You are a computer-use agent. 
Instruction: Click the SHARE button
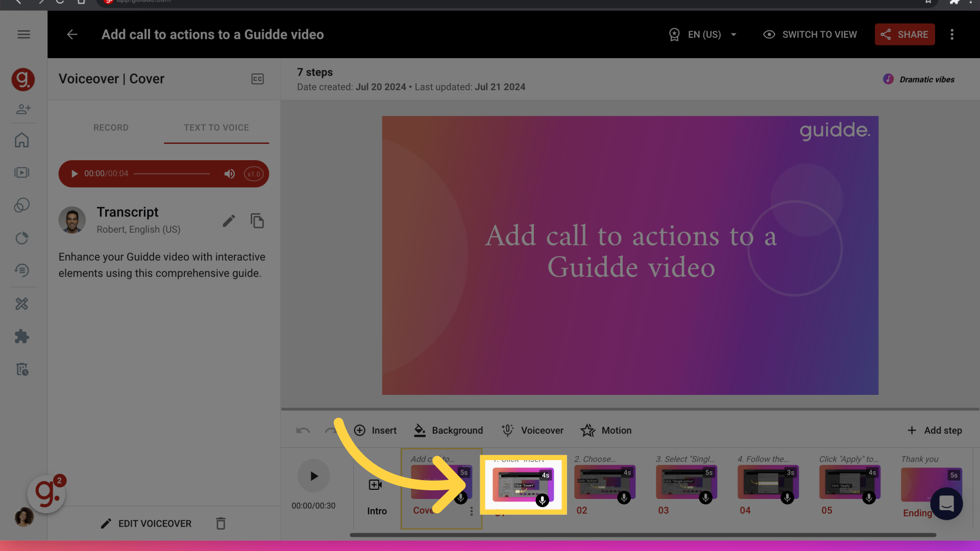pyautogui.click(x=904, y=34)
